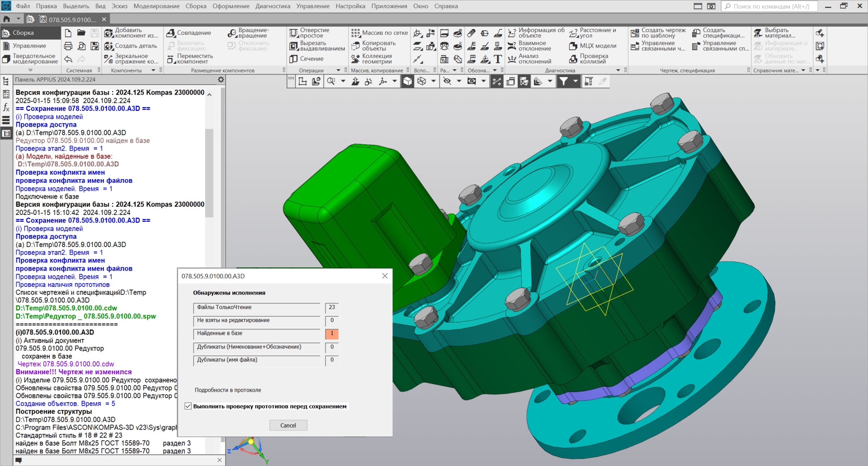The width and height of the screenshot is (868, 466).
Task: Measure with Расстояние и угол
Action: point(593,33)
